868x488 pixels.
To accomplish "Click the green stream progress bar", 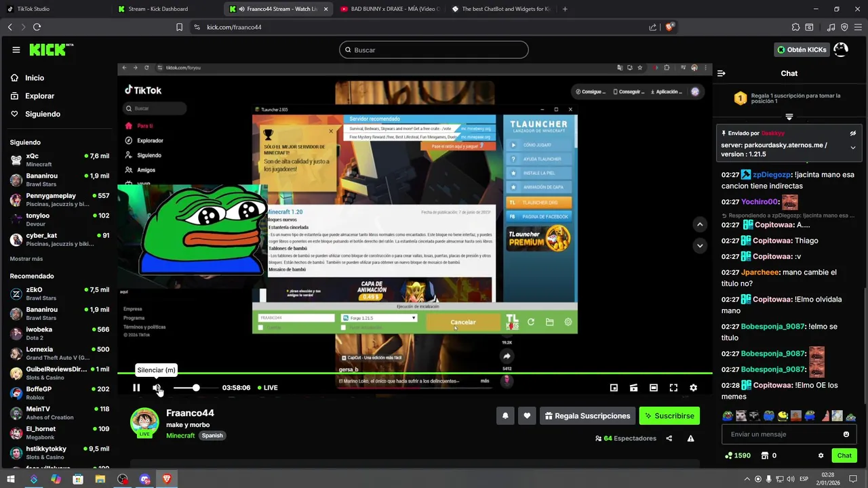I will point(415,373).
